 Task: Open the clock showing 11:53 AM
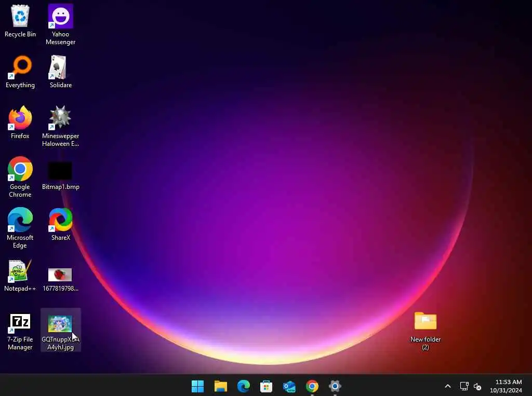click(x=506, y=386)
